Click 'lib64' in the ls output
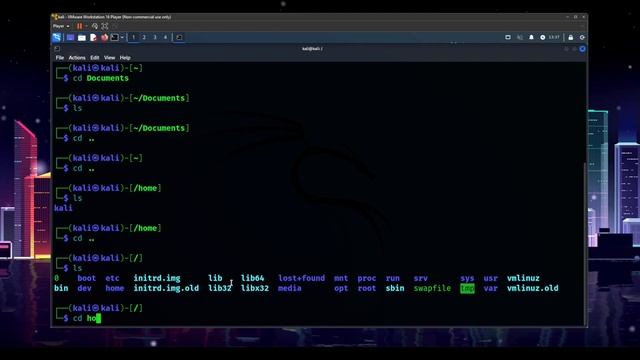Image resolution: width=640 pixels, height=360 pixels. [252, 278]
